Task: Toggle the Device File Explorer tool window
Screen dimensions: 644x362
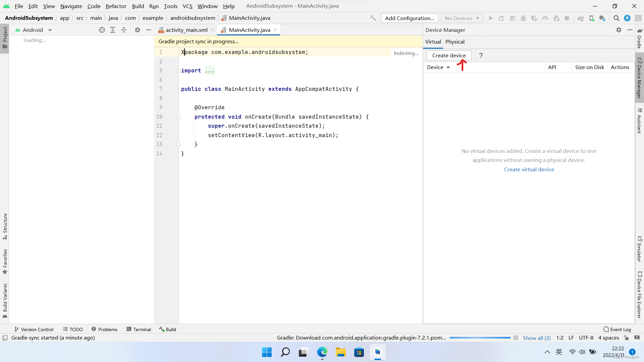Action: pyautogui.click(x=640, y=295)
